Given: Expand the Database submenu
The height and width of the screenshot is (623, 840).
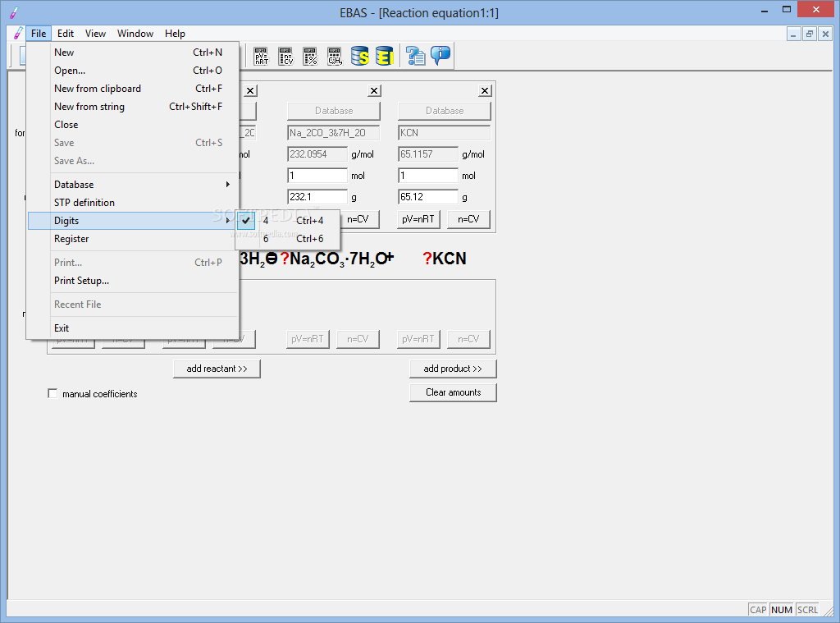Looking at the screenshot, I should pyautogui.click(x=133, y=185).
